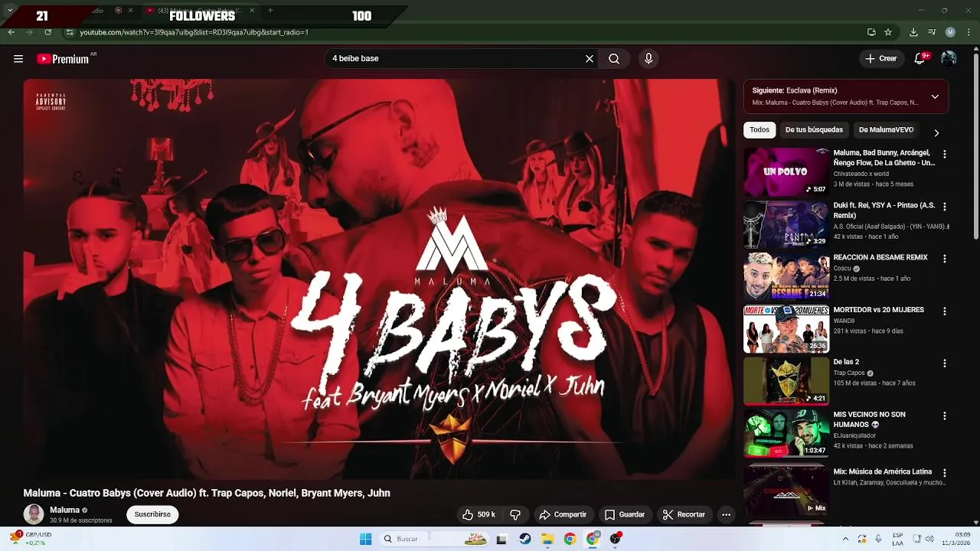
Task: Share video via Compartir button
Action: click(x=563, y=514)
